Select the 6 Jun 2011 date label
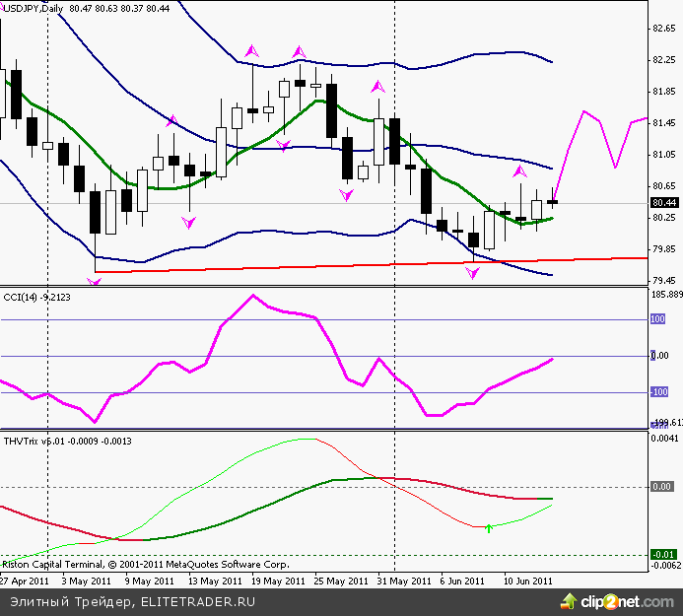 pos(461,582)
